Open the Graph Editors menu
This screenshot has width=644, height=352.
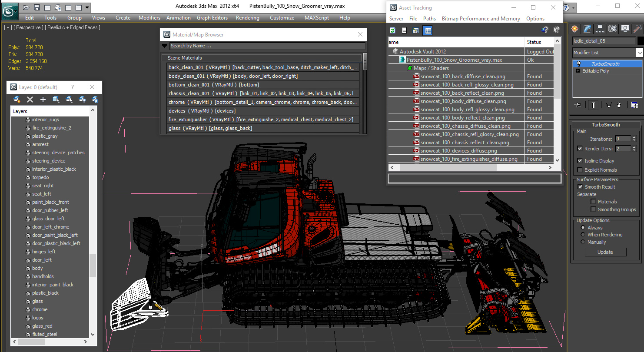212,18
